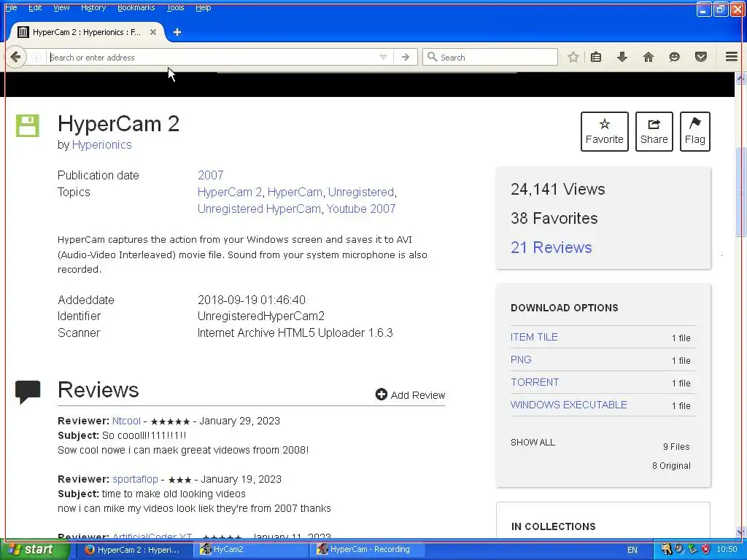Open the History menu

(x=93, y=7)
